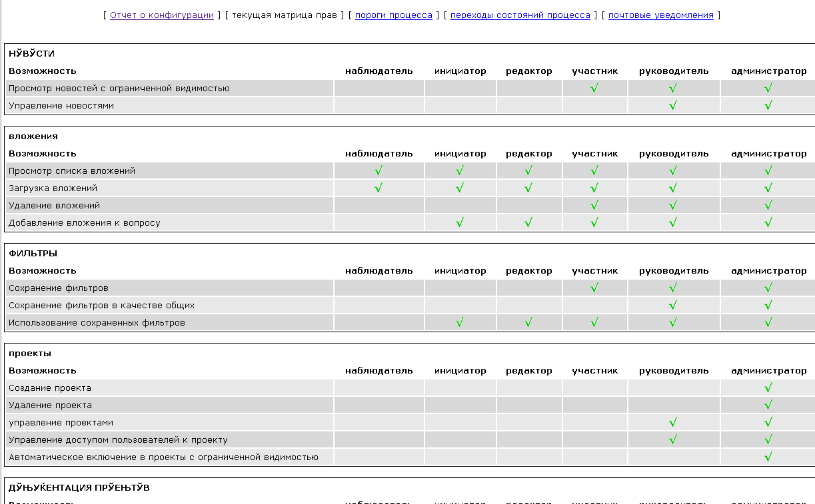Viewport: 815px width, 504px height.
Task: Click участник checkmark for Сохранение фильтров
Action: tap(594, 288)
